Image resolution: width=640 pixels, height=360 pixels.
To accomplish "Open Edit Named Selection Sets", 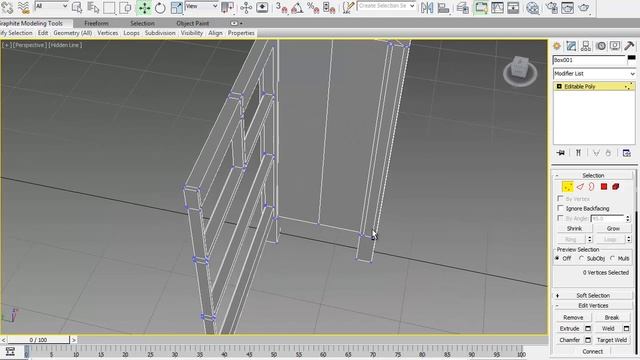I will coord(348,7).
